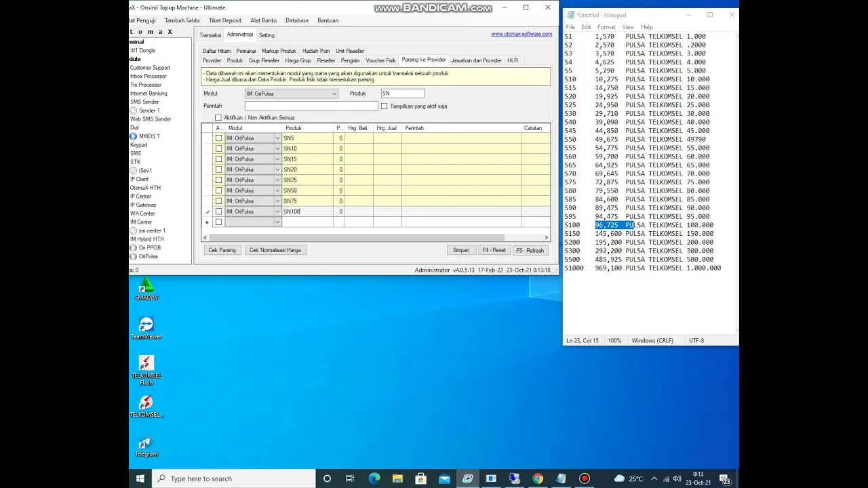Click the Perintah input field
The image size is (868, 488).
point(311,106)
